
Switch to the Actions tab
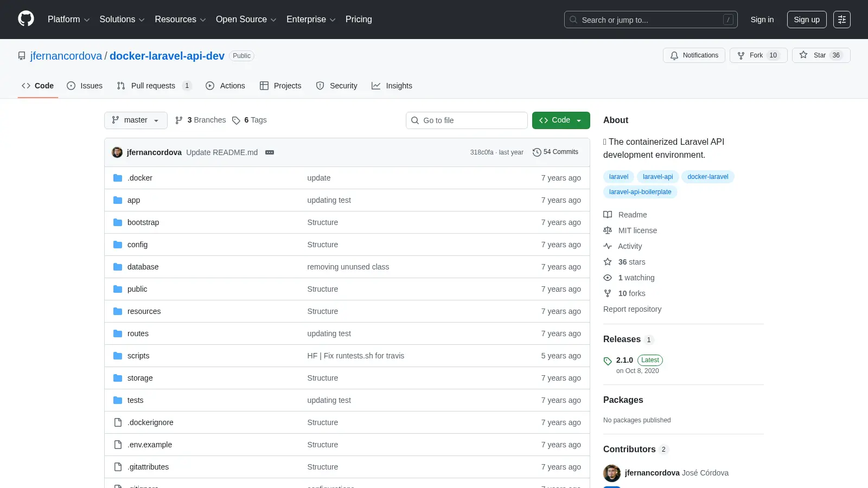coord(225,86)
